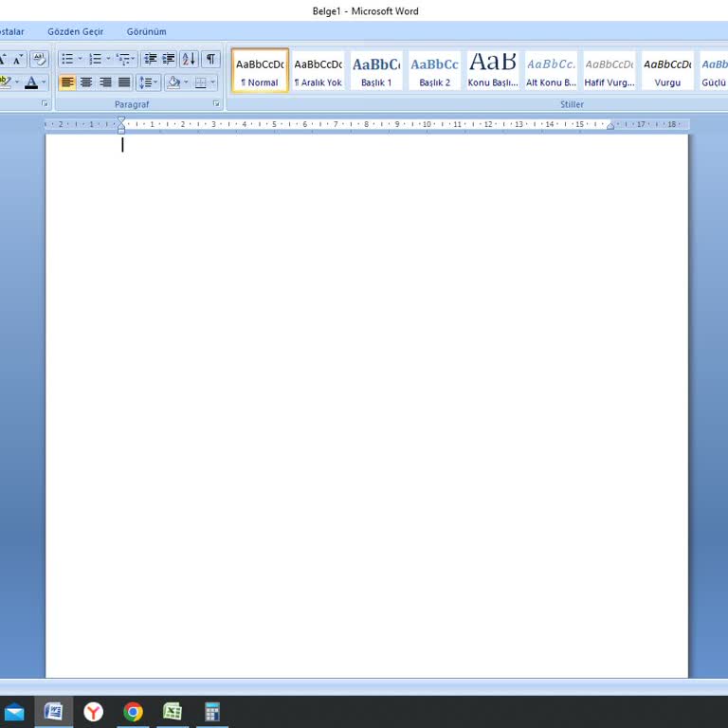Center-align the paragraph text

point(86,82)
